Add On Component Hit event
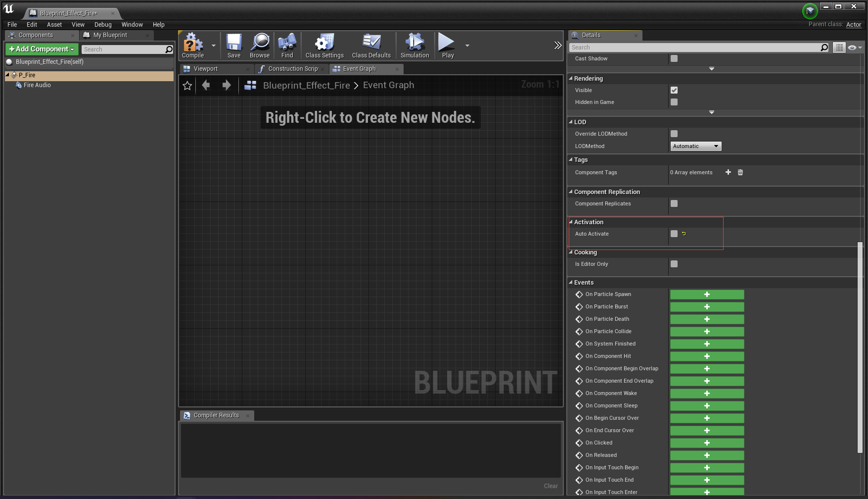868x499 pixels. pos(707,356)
